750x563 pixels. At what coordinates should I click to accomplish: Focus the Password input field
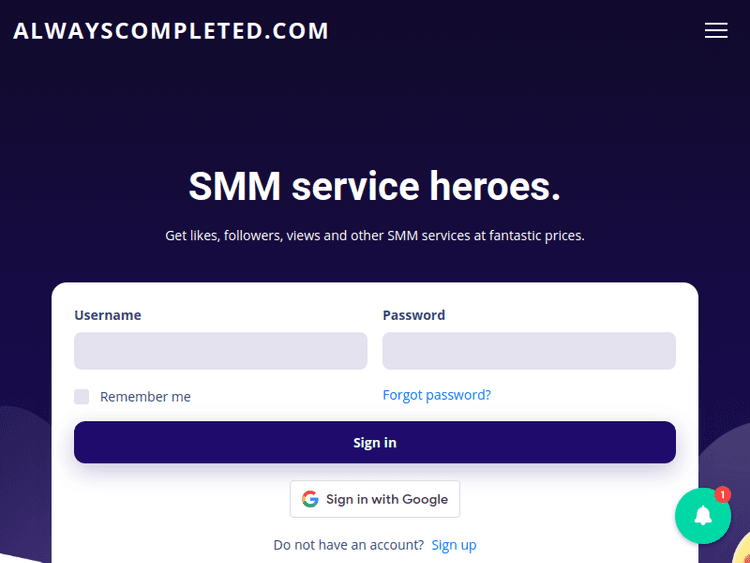[529, 351]
